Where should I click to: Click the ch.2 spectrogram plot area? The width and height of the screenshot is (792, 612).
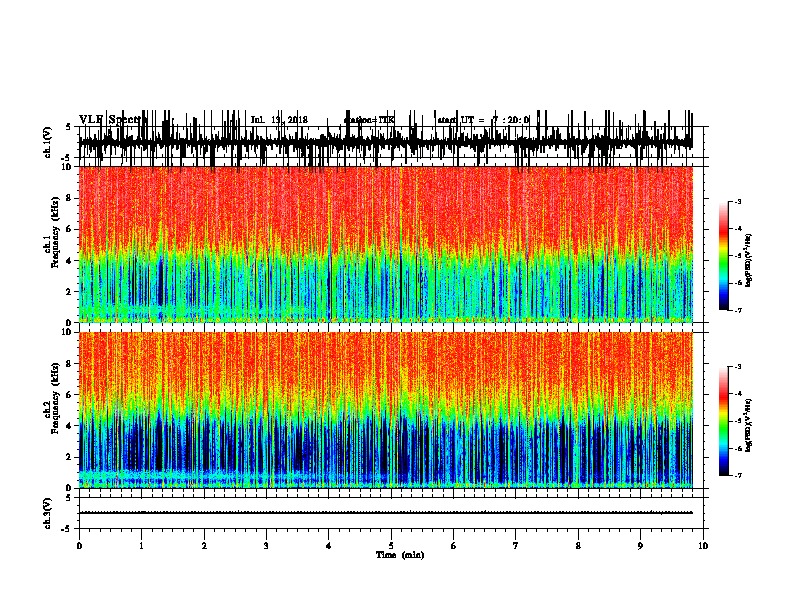click(386, 410)
